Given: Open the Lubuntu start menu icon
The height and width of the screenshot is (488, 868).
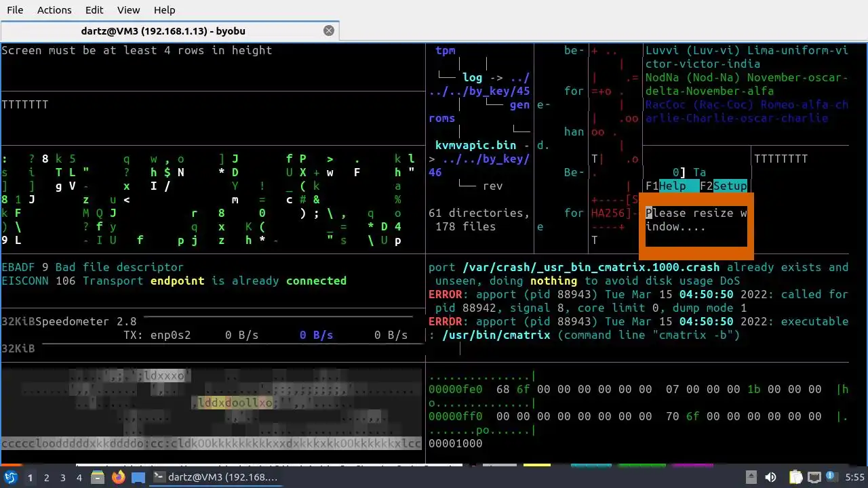Looking at the screenshot, I should pos(11,477).
